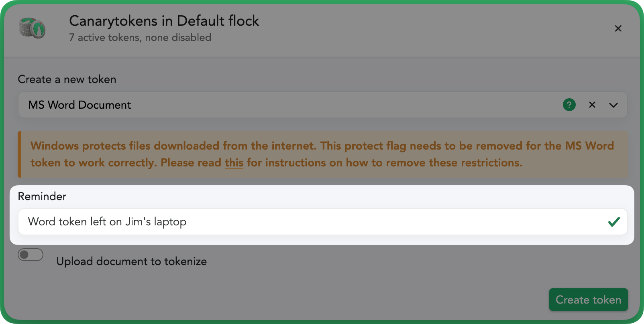Image resolution: width=644 pixels, height=324 pixels.
Task: Open the MS Word Document combo box
Action: (322, 105)
